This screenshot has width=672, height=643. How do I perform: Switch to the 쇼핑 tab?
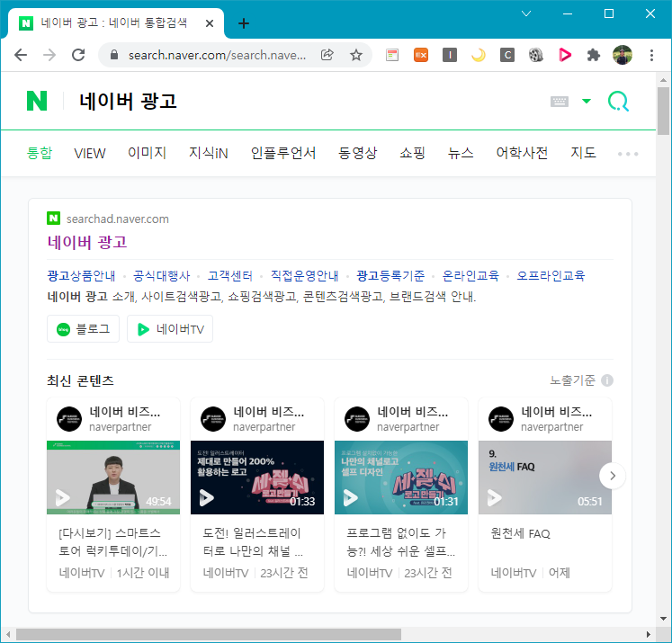412,153
